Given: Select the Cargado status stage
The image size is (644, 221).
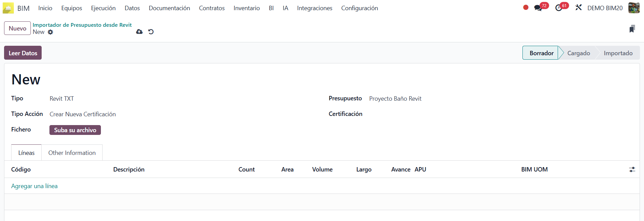Looking at the screenshot, I should [578, 53].
